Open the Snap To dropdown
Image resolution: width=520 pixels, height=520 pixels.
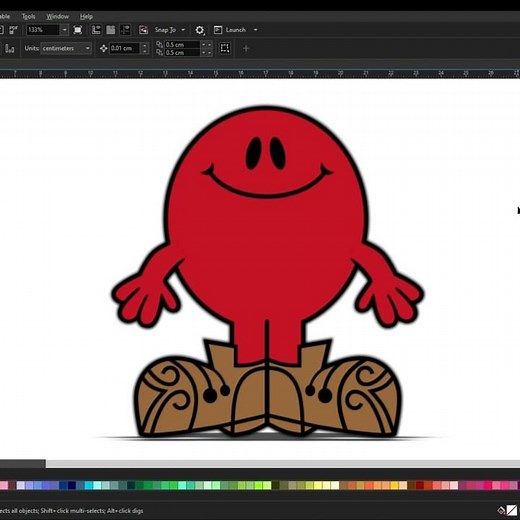pos(169,30)
